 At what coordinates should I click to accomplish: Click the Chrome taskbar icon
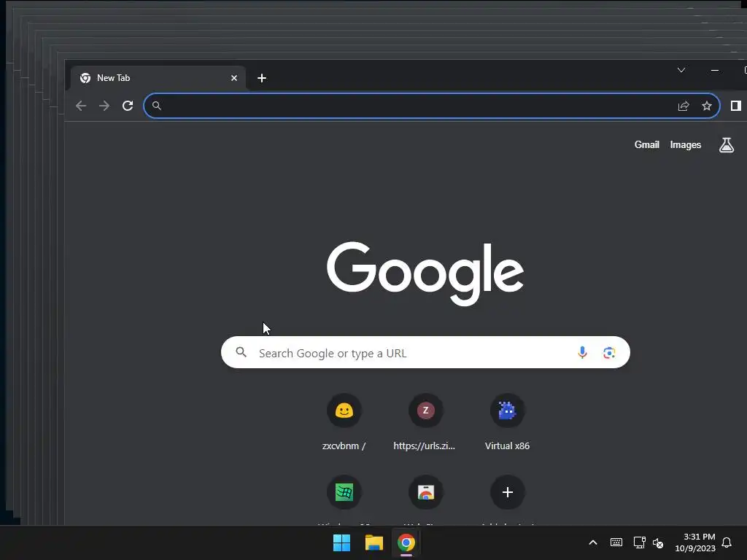point(406,542)
